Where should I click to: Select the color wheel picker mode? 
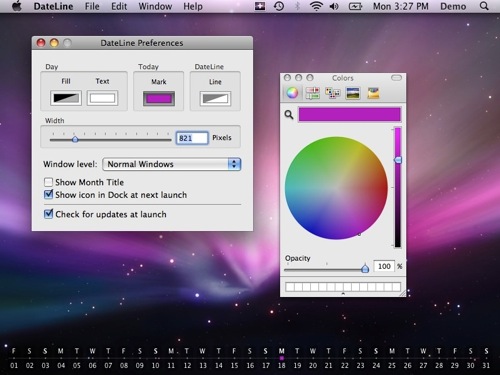pyautogui.click(x=292, y=93)
